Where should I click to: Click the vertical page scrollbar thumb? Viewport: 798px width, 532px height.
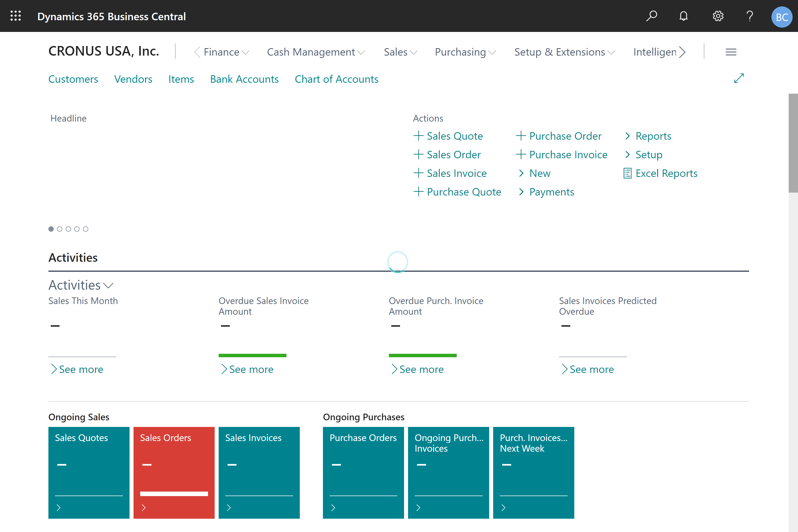[793, 143]
